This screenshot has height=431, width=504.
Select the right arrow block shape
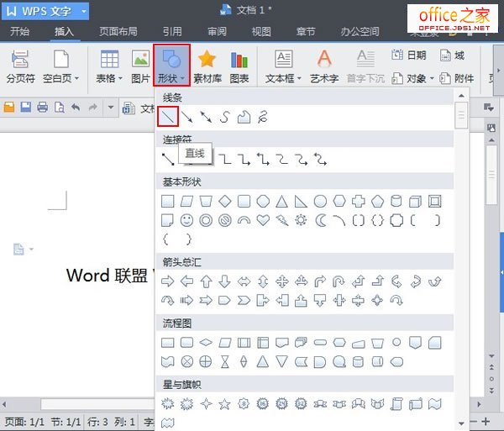click(x=168, y=281)
